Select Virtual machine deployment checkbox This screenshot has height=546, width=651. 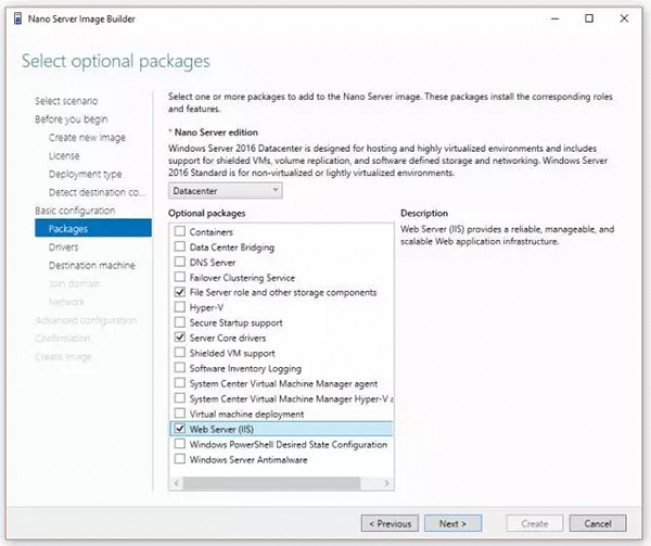point(180,414)
